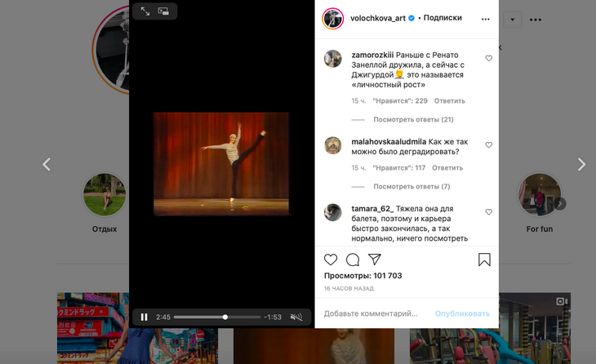Unmute the video sound
596x364 pixels.
pos(296,317)
